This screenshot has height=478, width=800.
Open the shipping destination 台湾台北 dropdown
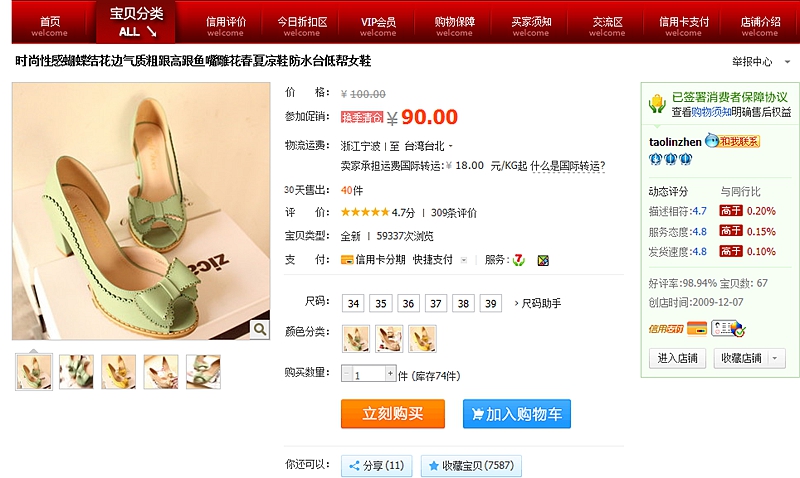click(429, 146)
